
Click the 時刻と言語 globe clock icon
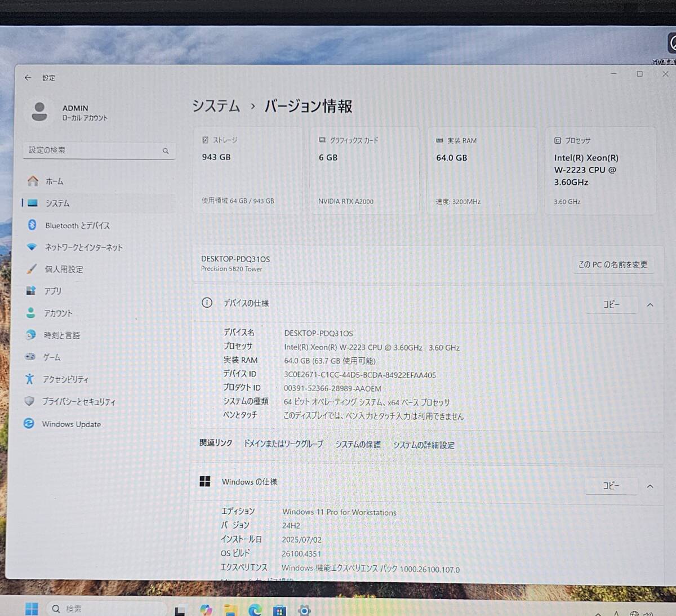coord(30,335)
